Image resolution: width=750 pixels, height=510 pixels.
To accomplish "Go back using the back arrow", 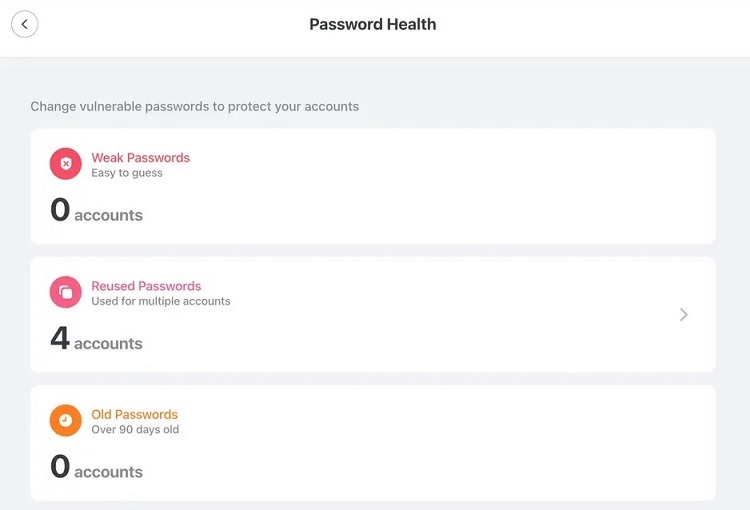I will [x=24, y=24].
